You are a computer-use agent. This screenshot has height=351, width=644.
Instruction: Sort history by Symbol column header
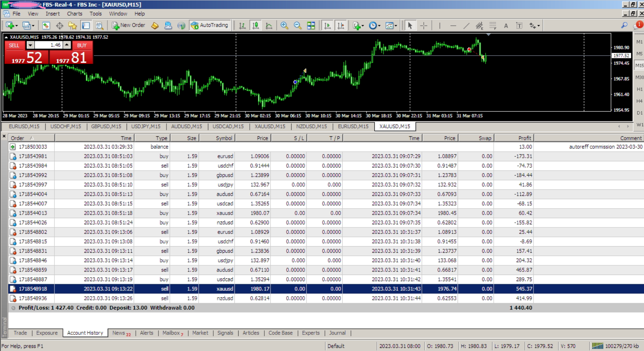pos(217,138)
